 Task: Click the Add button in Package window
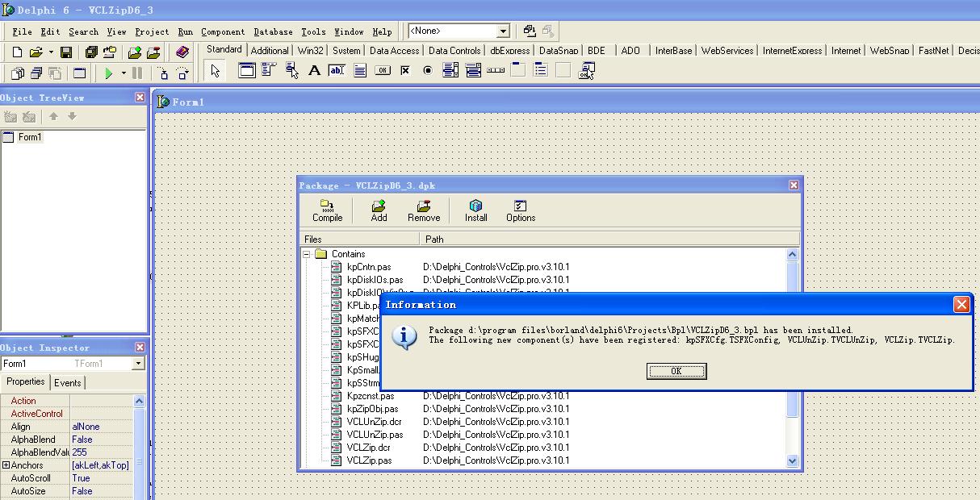379,211
